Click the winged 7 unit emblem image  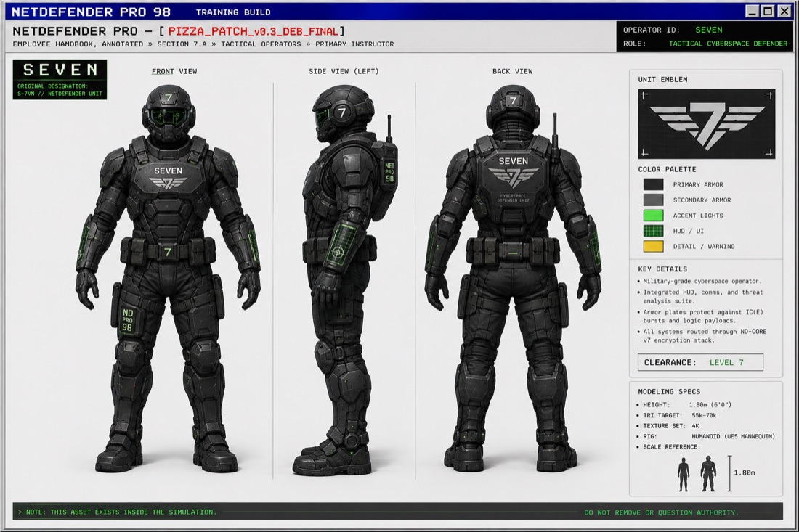pos(706,123)
